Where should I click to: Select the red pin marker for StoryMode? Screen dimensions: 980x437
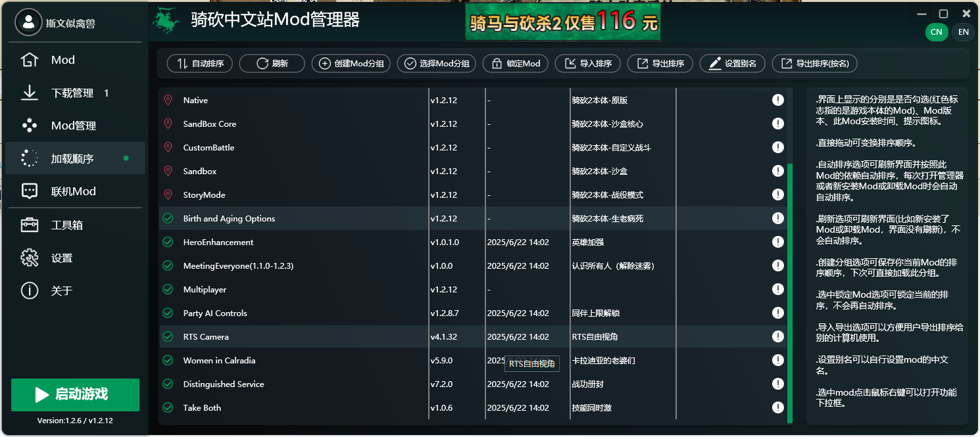pyautogui.click(x=168, y=195)
